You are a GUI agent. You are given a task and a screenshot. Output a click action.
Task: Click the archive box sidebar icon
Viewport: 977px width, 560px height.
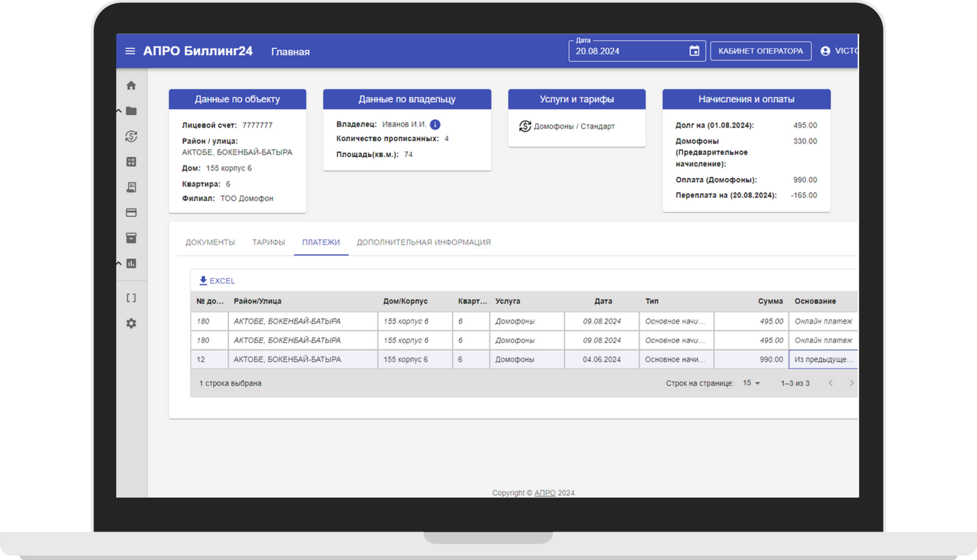point(131,238)
